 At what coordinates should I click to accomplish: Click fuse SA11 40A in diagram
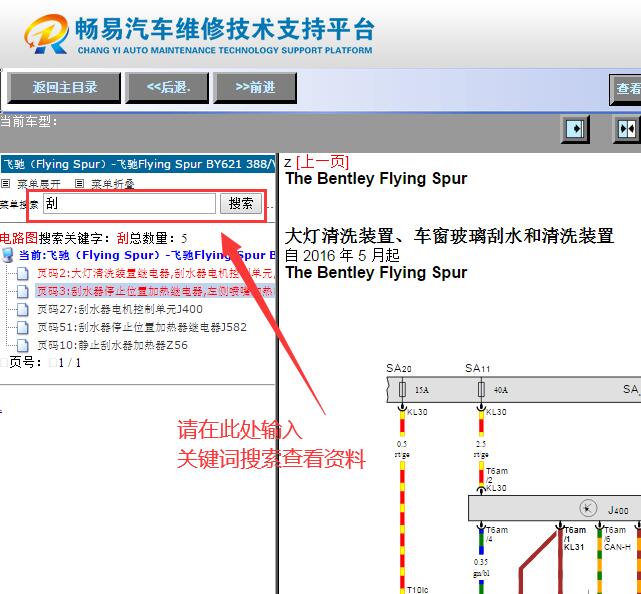[x=481, y=390]
